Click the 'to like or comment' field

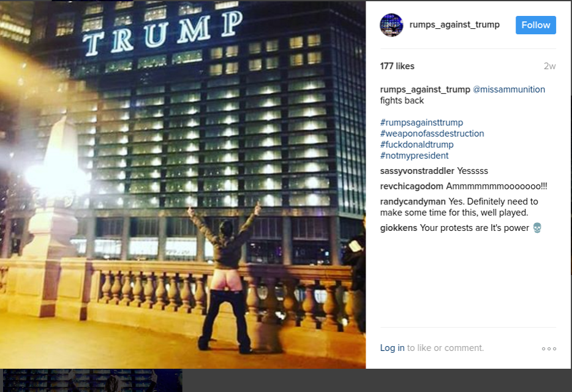tap(445, 348)
